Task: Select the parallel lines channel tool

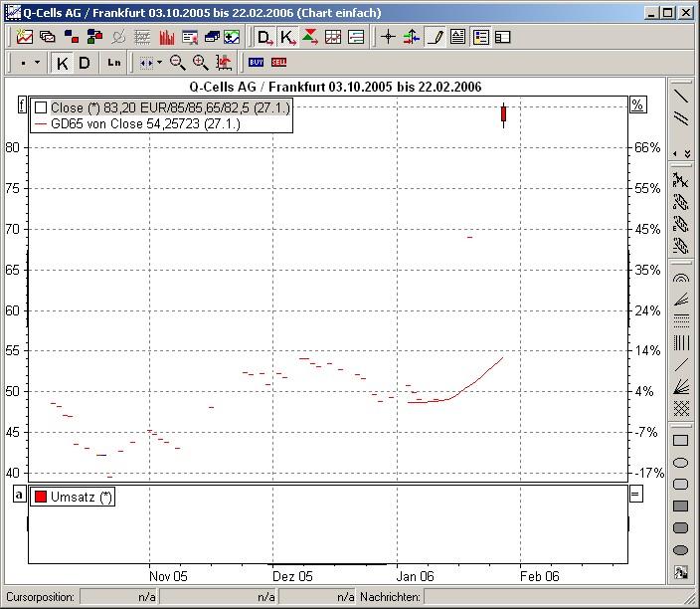Action: coord(681,119)
